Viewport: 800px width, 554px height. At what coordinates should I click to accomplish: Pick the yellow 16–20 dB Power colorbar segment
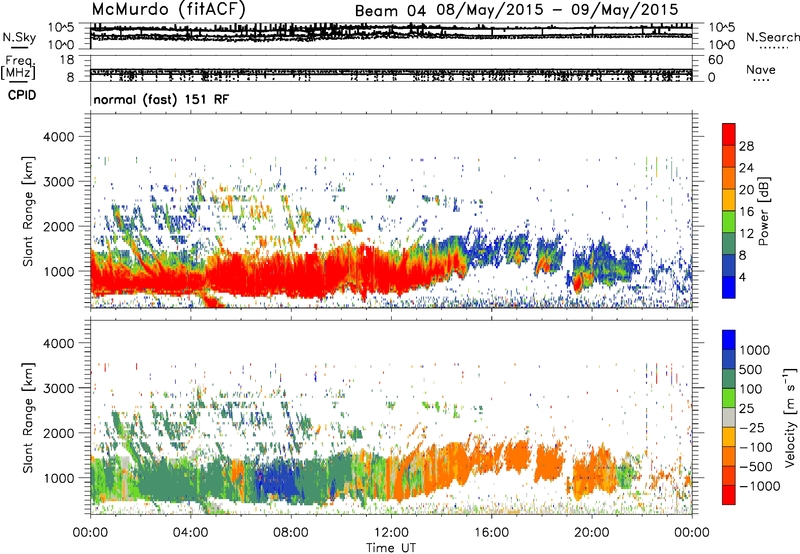coord(729,200)
